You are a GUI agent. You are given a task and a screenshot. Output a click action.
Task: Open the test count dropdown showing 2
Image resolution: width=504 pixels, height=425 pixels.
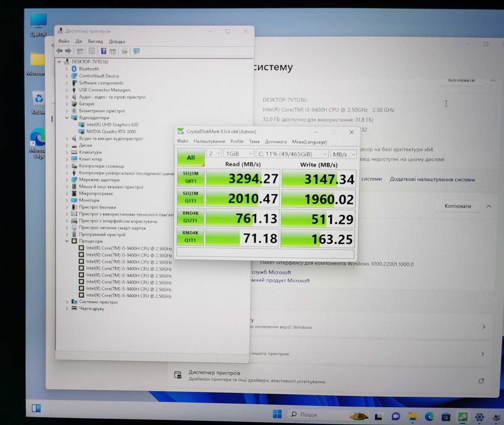pyautogui.click(x=214, y=153)
